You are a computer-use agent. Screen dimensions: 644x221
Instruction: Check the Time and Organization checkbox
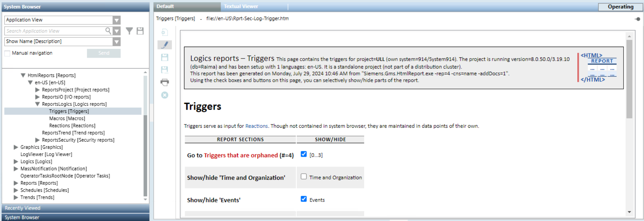pyautogui.click(x=304, y=177)
